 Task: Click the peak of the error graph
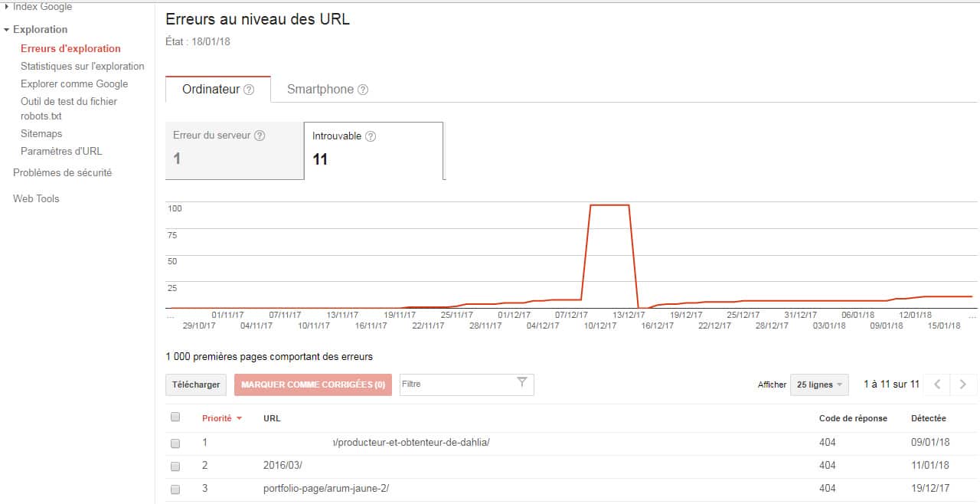609,205
